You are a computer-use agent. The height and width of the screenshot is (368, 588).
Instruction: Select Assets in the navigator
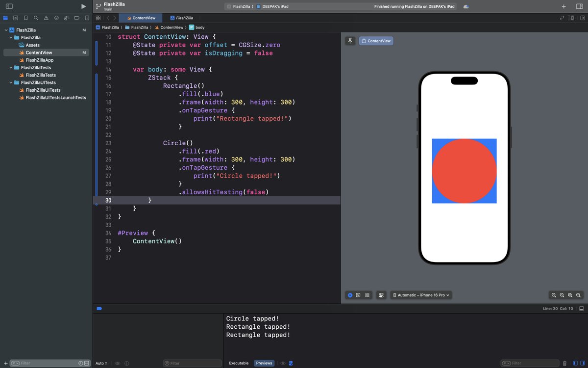click(33, 45)
